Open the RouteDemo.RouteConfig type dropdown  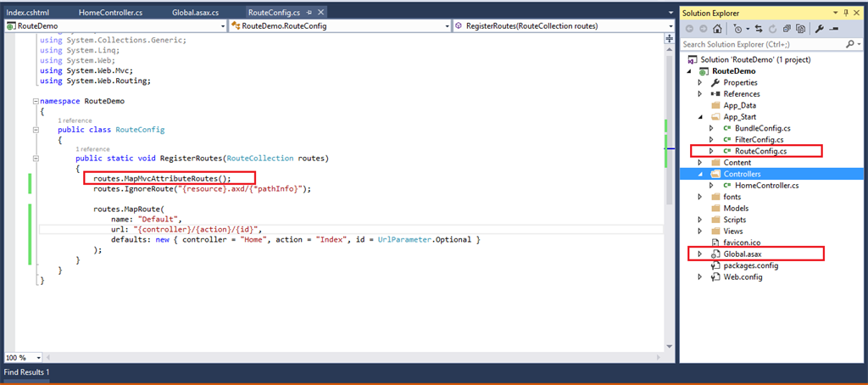coord(447,26)
